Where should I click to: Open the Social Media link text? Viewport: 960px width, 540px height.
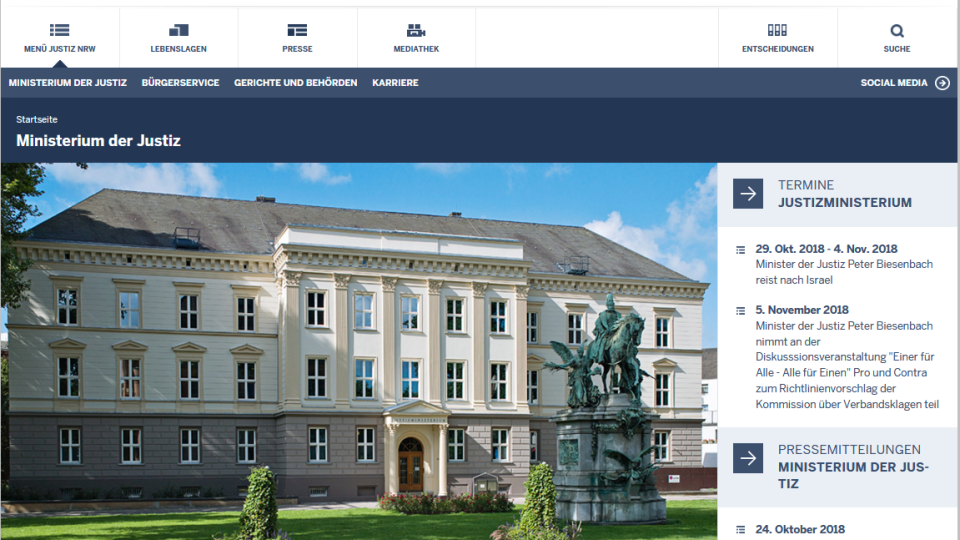coord(894,83)
